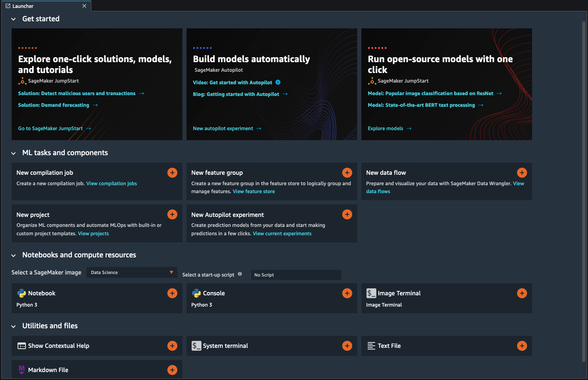
Task: Open the View compilation jobs link
Action: click(111, 184)
